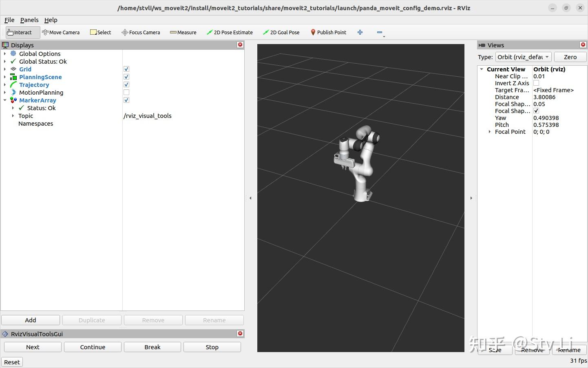
Task: Select the Measure tool
Action: coord(183,32)
